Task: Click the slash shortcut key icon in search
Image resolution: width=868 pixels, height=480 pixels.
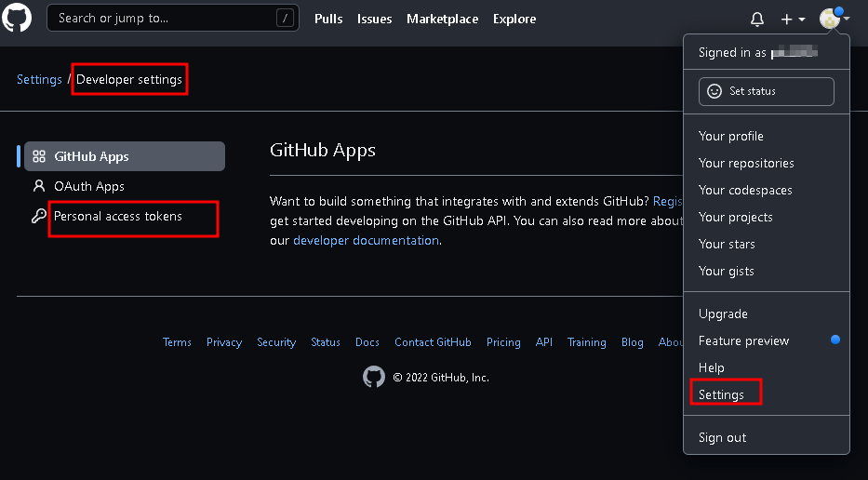Action: point(285,19)
